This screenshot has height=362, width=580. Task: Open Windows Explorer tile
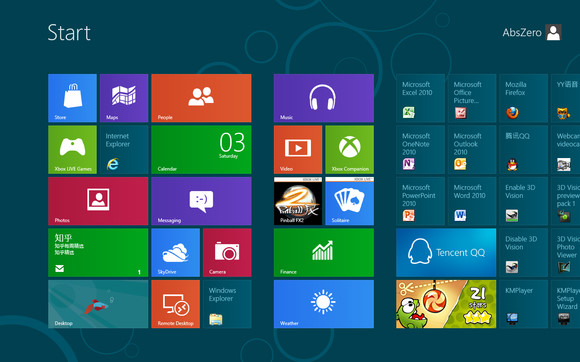tap(227, 304)
